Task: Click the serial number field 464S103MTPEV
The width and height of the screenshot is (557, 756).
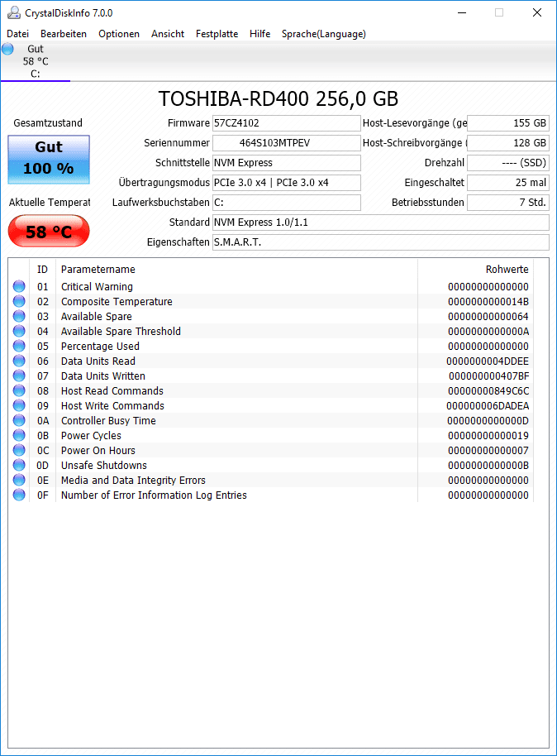Action: click(287, 143)
